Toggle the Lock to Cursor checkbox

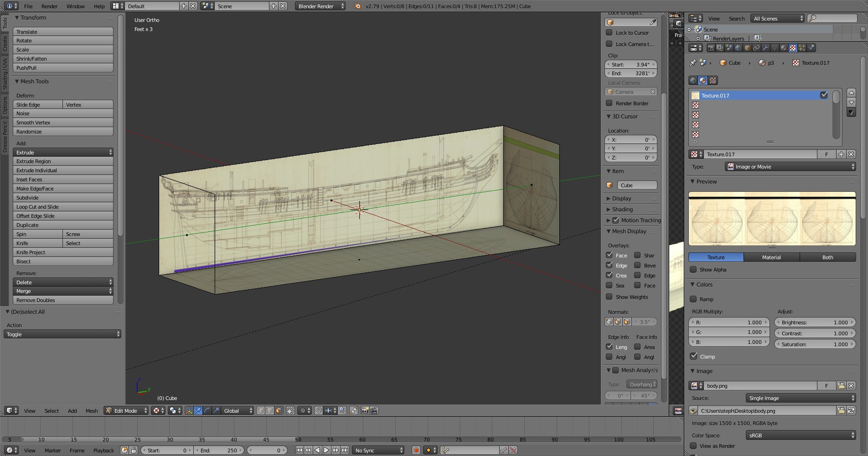(609, 33)
